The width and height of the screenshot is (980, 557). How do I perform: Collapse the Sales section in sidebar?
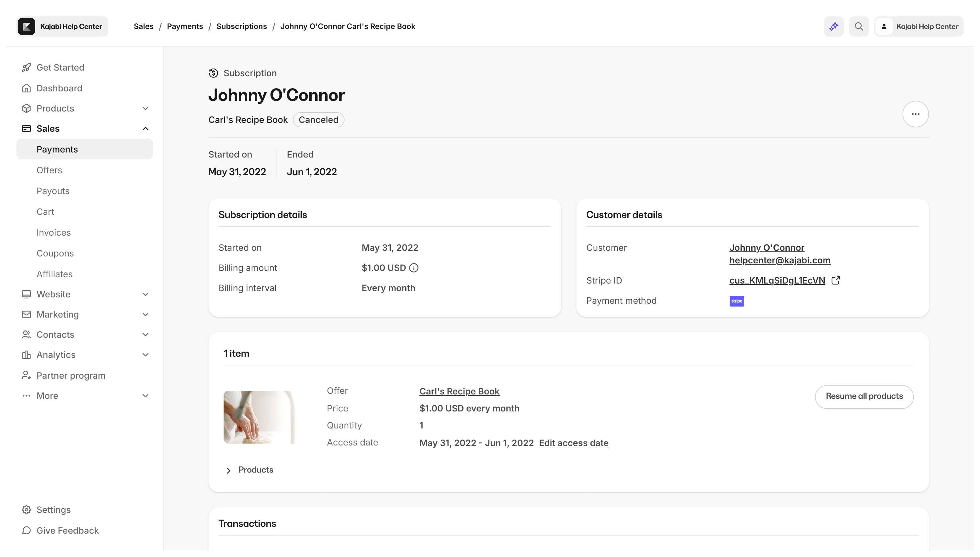coord(145,128)
